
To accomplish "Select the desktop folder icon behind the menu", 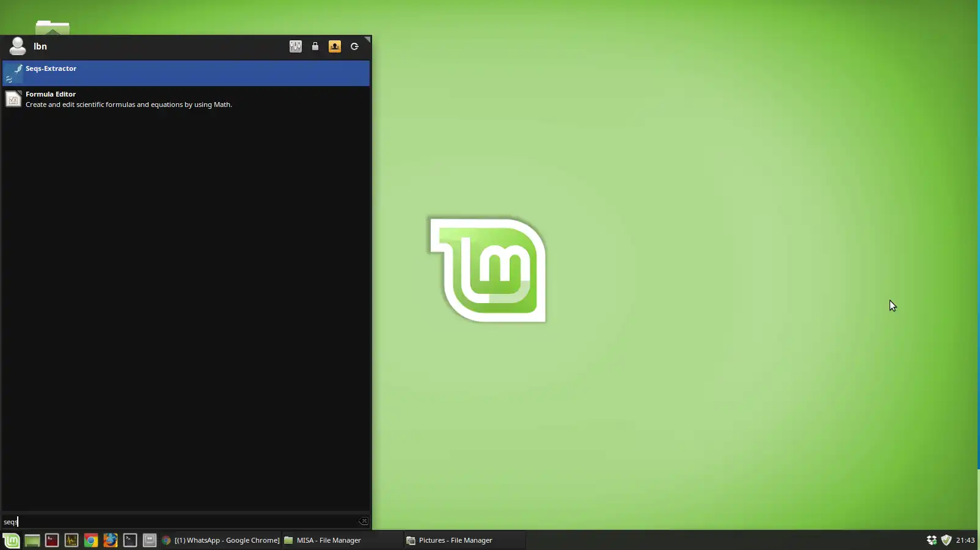I will click(53, 28).
